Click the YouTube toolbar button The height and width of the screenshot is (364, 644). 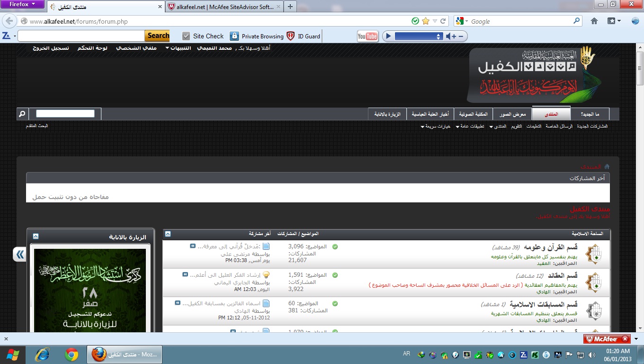click(x=367, y=36)
